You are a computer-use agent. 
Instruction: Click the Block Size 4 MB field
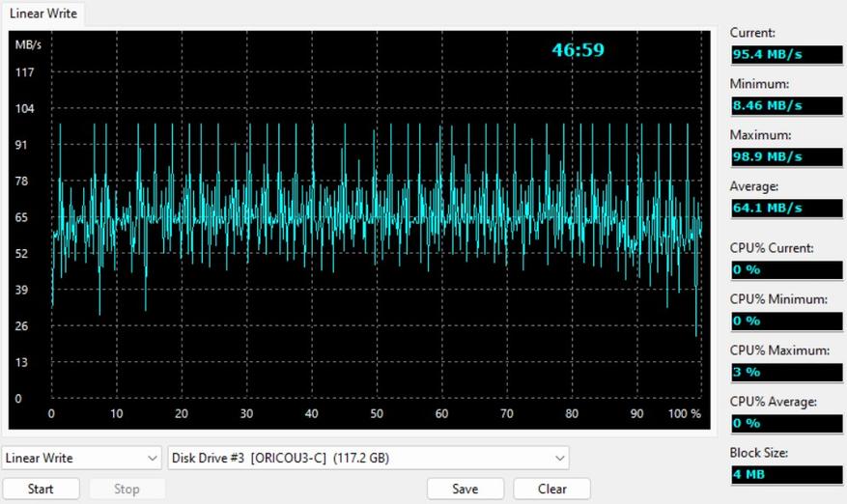pos(786,475)
